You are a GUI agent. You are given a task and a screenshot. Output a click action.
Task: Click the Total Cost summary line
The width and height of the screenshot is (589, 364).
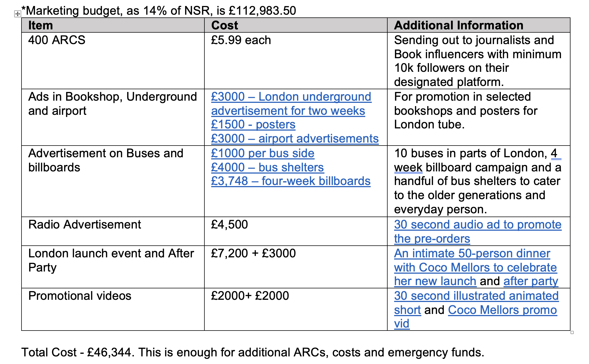pyautogui.click(x=253, y=352)
